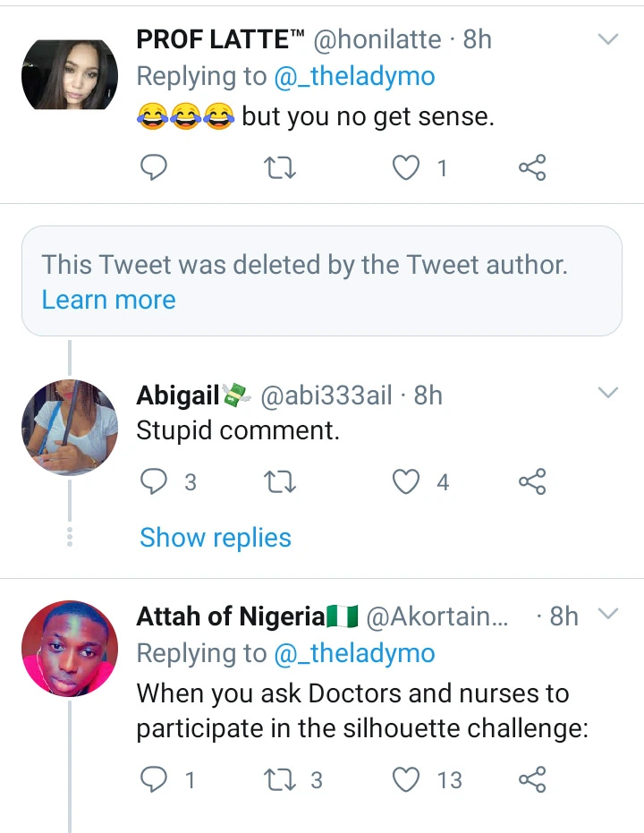
Task: Open dropdown arrow on Abigail's tweet
Action: 608,394
